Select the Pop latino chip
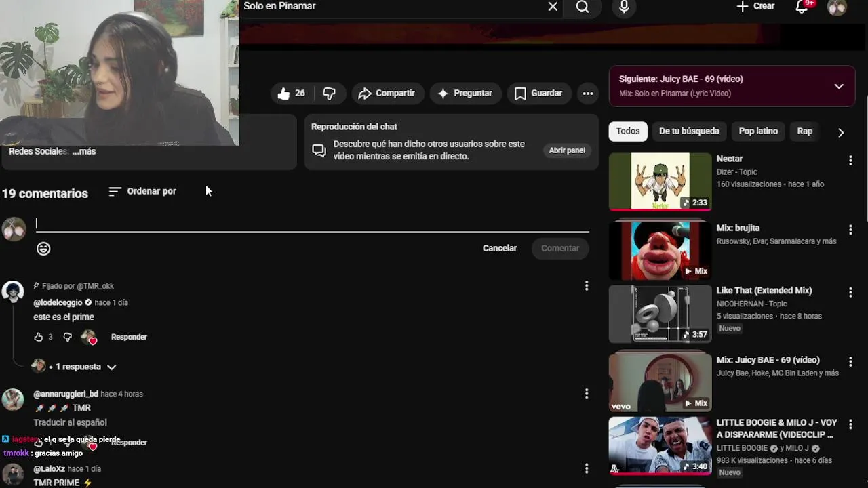The width and height of the screenshot is (868, 488). pos(758,131)
